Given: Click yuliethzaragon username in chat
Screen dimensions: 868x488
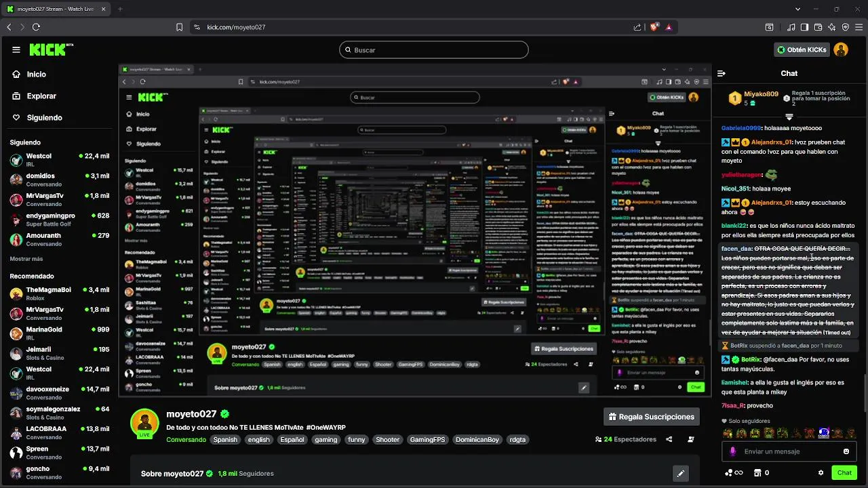Looking at the screenshot, I should click(x=742, y=175).
